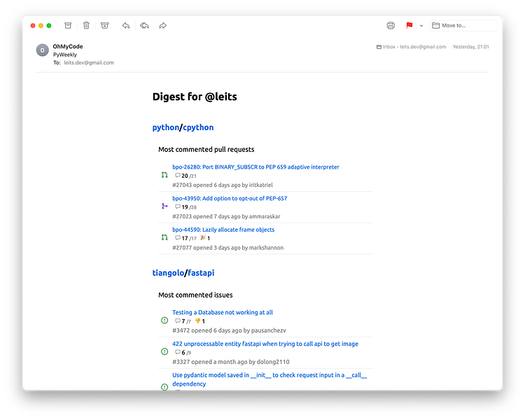This screenshot has width=525, height=420.
Task: Flag the message with the red flag
Action: coord(409,25)
